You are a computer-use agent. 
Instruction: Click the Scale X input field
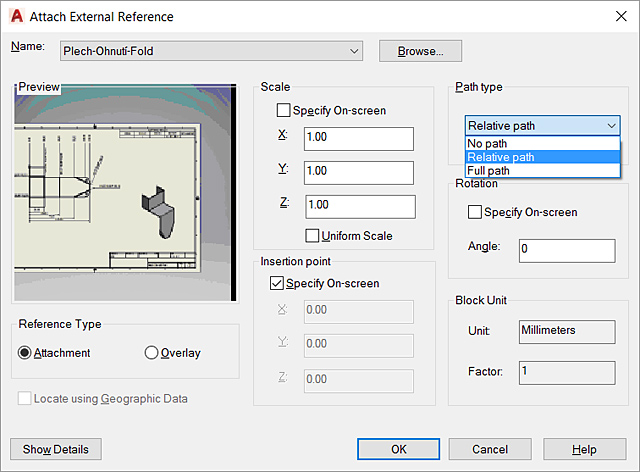coord(358,139)
